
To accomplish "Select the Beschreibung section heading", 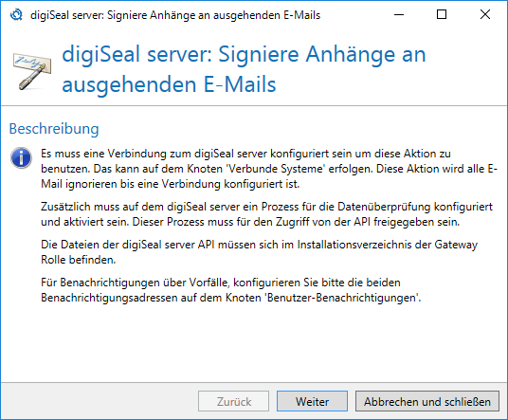I will pos(54,129).
